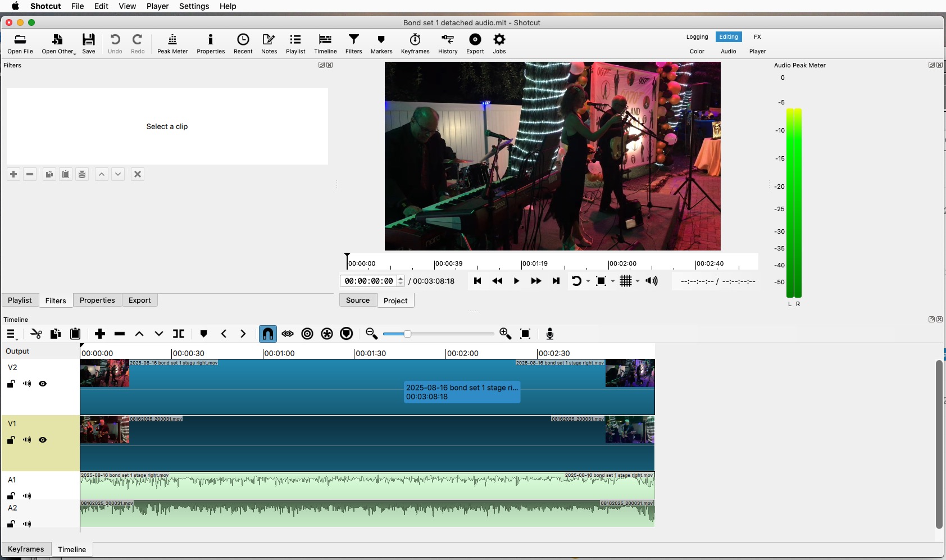Open the Notes panel
The width and height of the screenshot is (946, 560).
(269, 44)
